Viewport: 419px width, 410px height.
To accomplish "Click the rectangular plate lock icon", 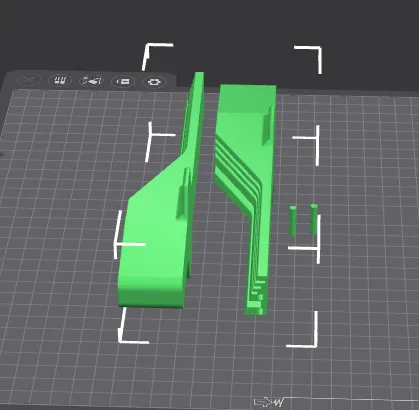I will click(x=123, y=81).
